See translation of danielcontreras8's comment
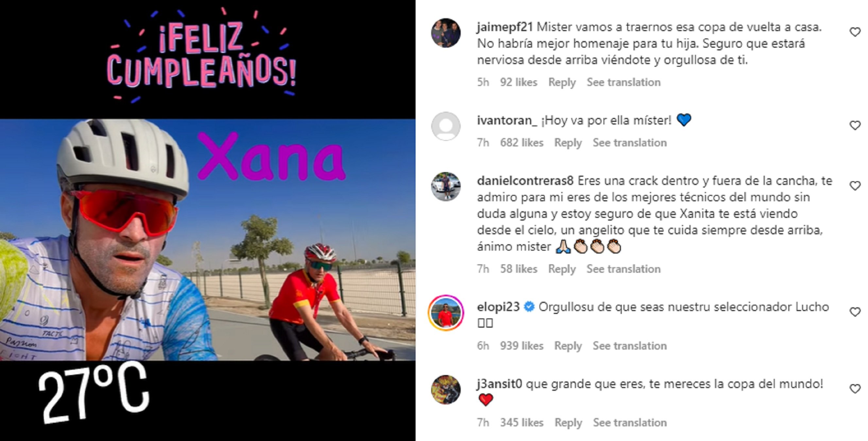The width and height of the screenshot is (868, 441). [x=623, y=269]
